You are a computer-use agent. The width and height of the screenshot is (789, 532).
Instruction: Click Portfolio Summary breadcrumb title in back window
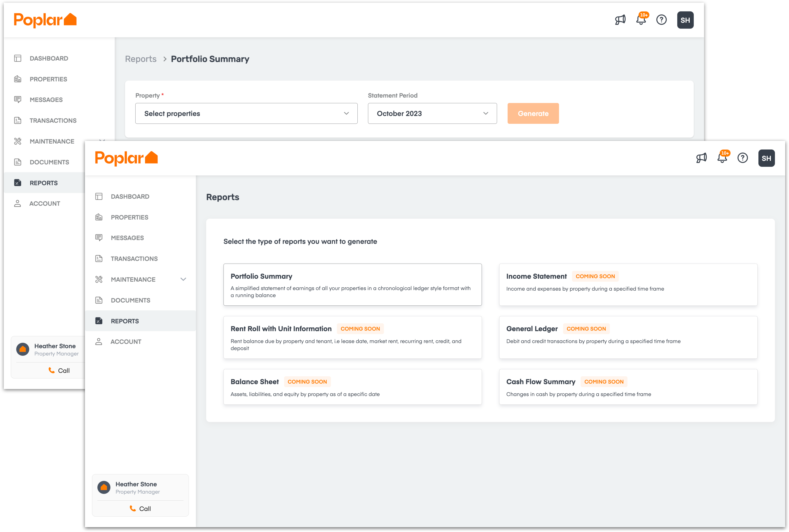pos(210,59)
